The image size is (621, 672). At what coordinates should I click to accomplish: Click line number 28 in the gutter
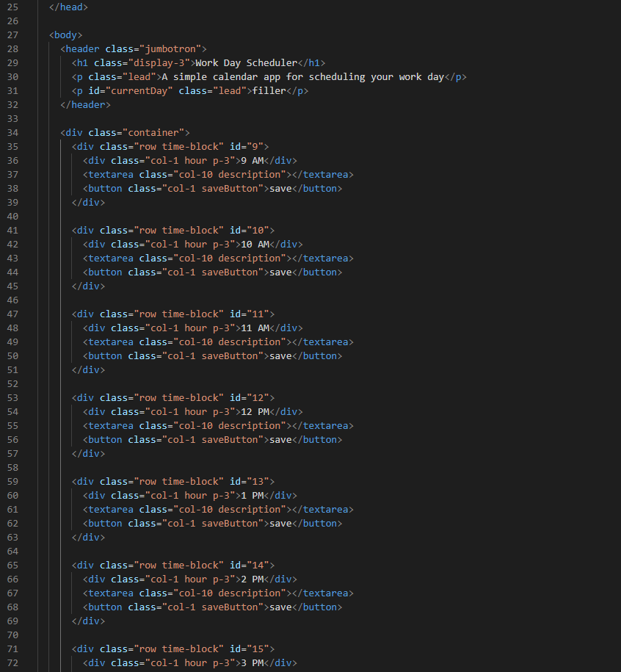point(12,48)
